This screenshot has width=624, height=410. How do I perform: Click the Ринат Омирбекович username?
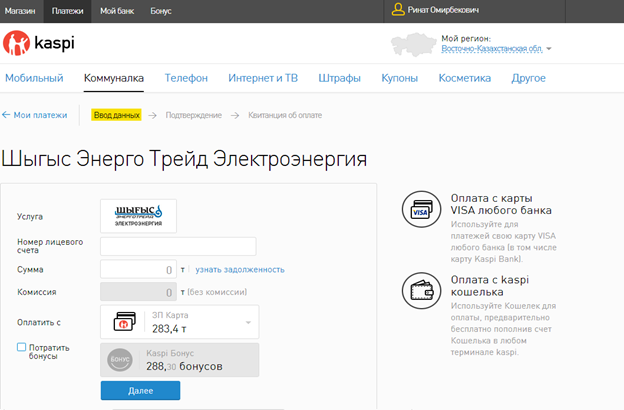(x=443, y=10)
